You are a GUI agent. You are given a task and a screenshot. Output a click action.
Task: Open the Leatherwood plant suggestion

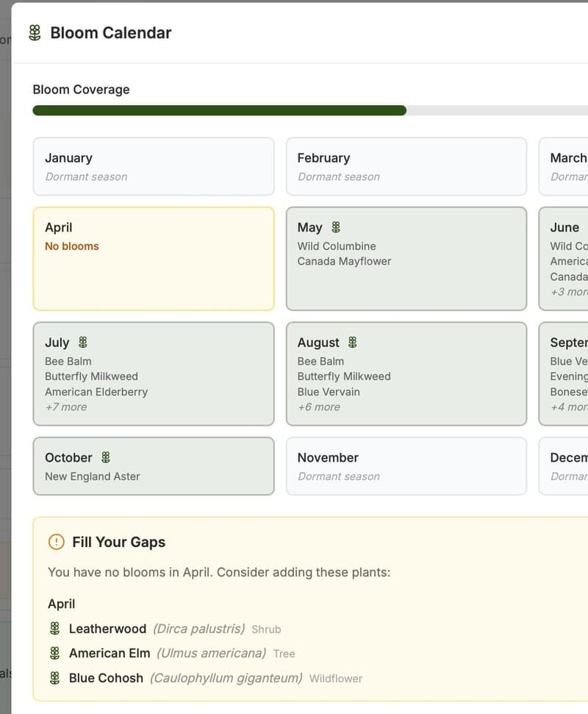(x=108, y=629)
